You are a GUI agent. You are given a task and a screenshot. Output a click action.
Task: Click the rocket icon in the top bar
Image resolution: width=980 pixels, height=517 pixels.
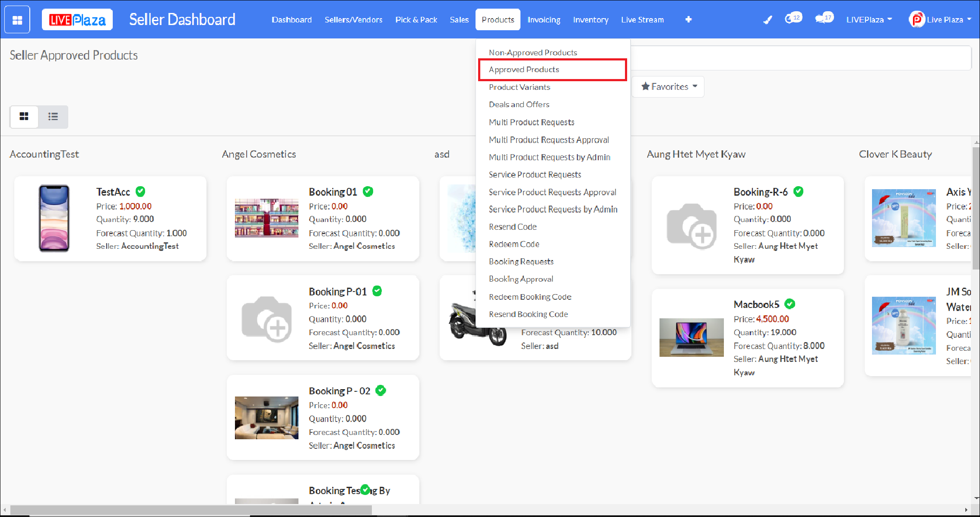767,20
